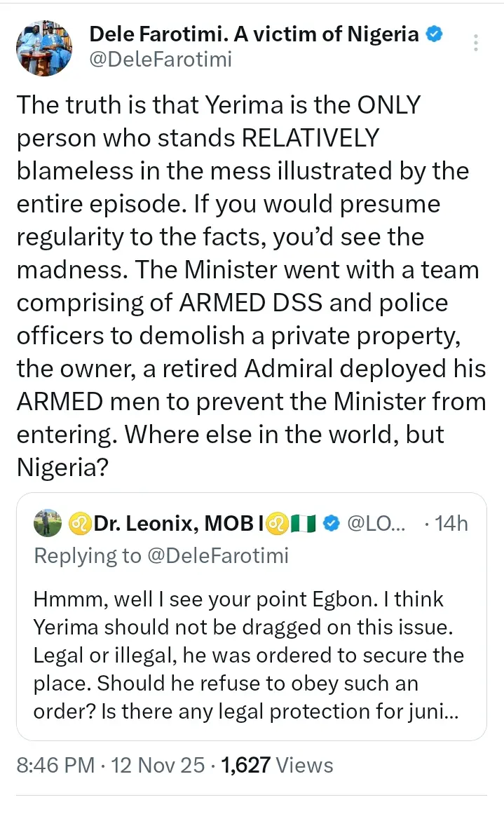Click the Leo emoji after MOB I
Viewport: 504px width, 814px height.
(x=272, y=523)
